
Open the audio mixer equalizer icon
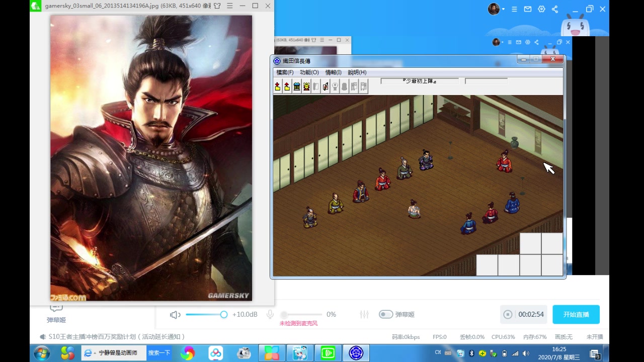point(364,314)
